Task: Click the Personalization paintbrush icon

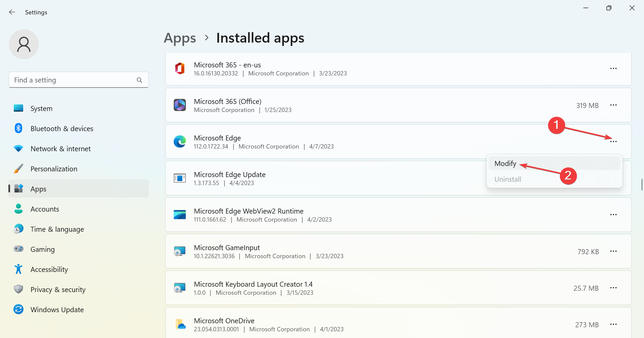Action: click(18, 168)
